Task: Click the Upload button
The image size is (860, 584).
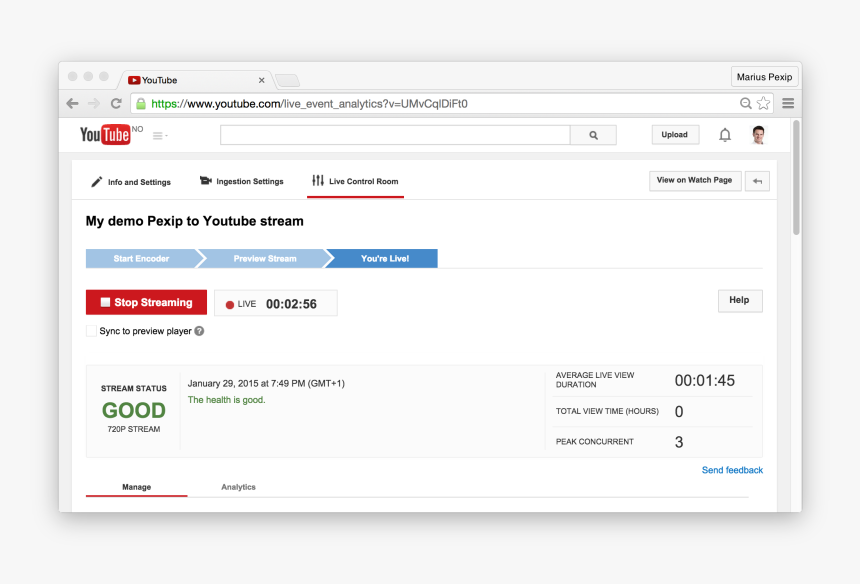Action: pos(675,134)
